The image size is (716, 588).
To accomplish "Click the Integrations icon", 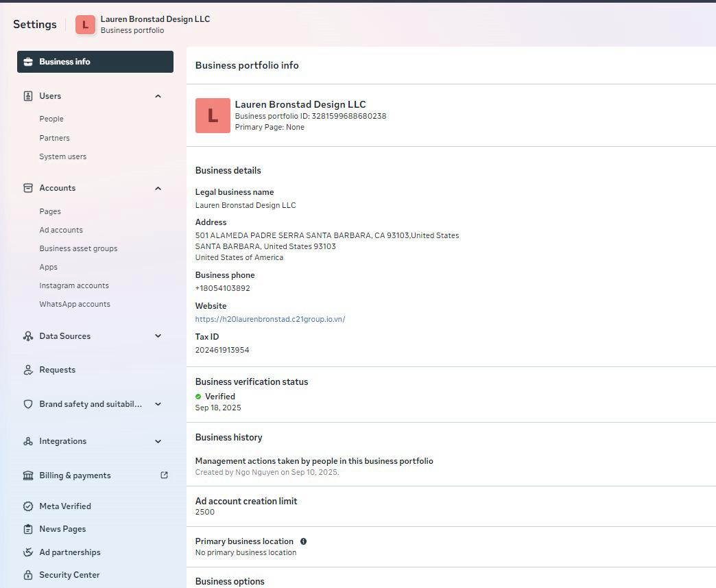I will point(28,441).
